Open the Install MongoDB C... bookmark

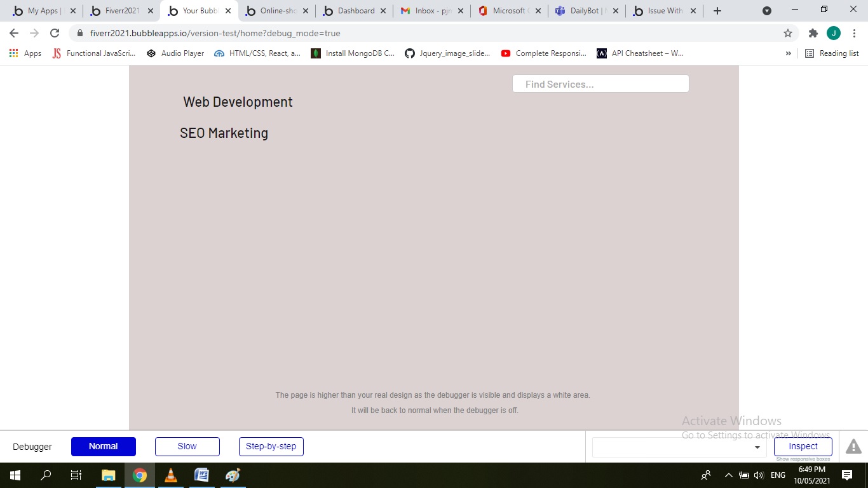353,53
